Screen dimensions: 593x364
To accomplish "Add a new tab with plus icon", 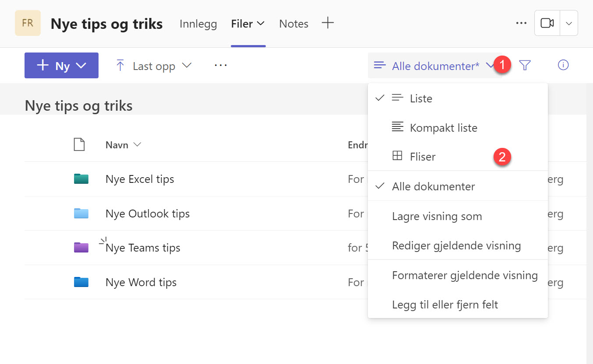I will coord(328,23).
